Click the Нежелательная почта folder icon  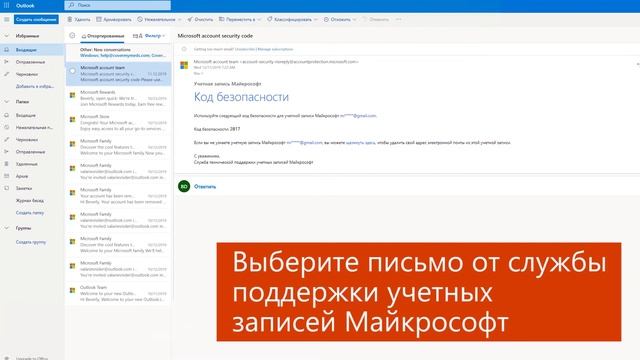point(7,127)
